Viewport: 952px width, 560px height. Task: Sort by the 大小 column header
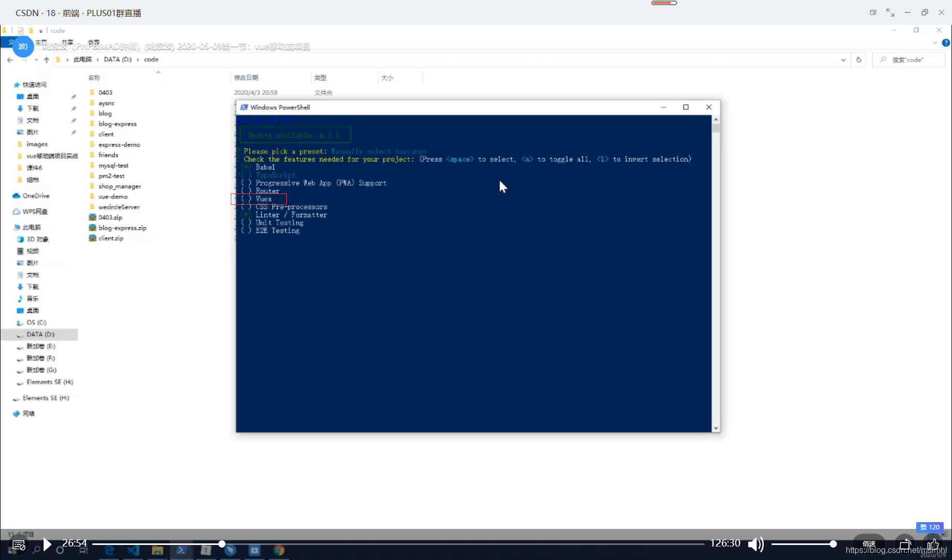(x=387, y=78)
